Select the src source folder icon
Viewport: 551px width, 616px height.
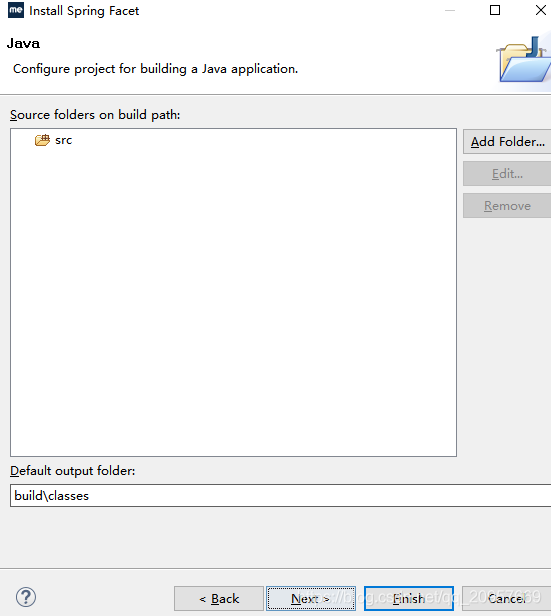coord(42,140)
